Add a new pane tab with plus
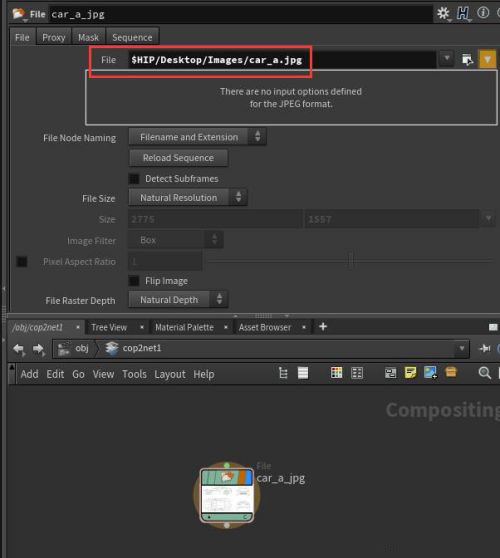Viewport: 500px width, 558px height. [323, 326]
